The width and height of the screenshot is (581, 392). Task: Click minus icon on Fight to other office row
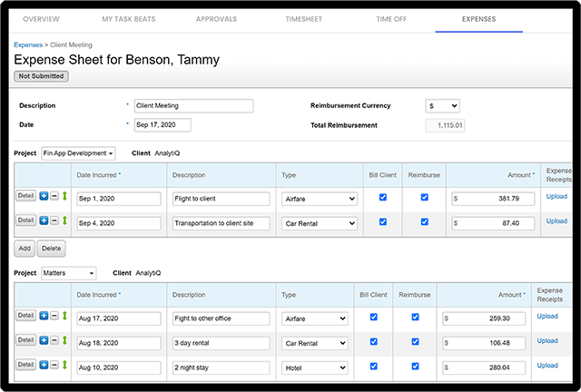pos(54,316)
